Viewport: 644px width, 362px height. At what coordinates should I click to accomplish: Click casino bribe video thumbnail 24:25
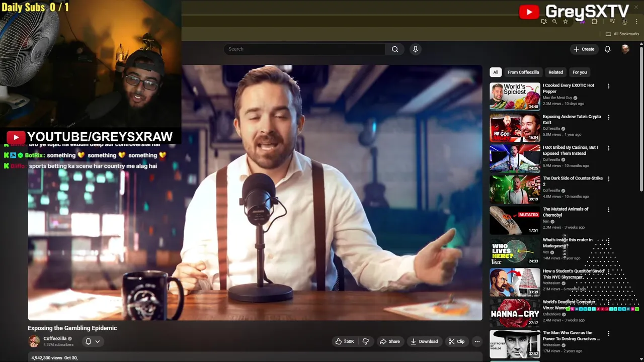point(515,158)
